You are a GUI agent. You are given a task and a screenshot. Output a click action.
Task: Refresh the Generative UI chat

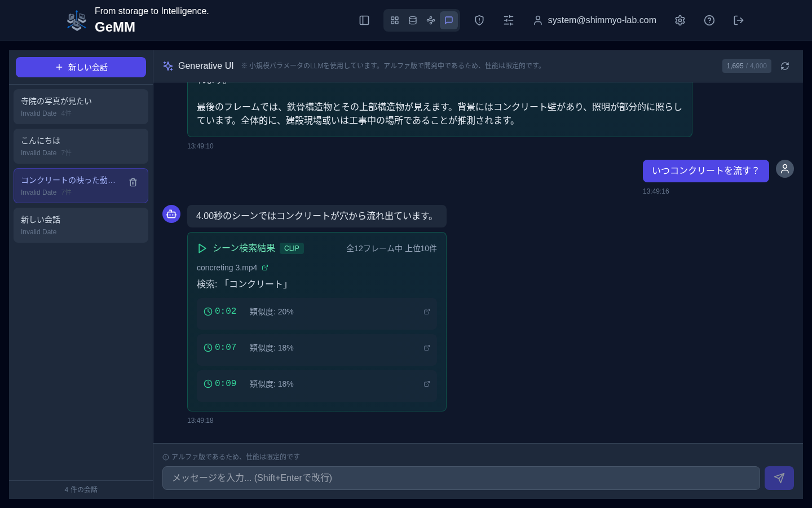tap(785, 66)
